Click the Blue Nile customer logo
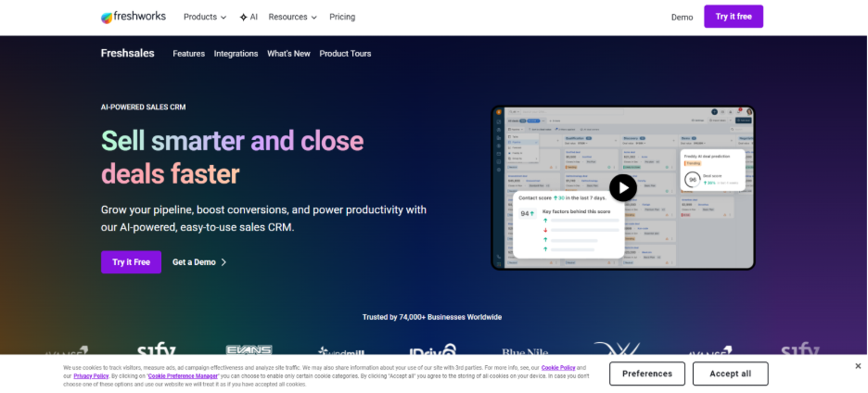The height and width of the screenshot is (393, 868). coord(525,351)
